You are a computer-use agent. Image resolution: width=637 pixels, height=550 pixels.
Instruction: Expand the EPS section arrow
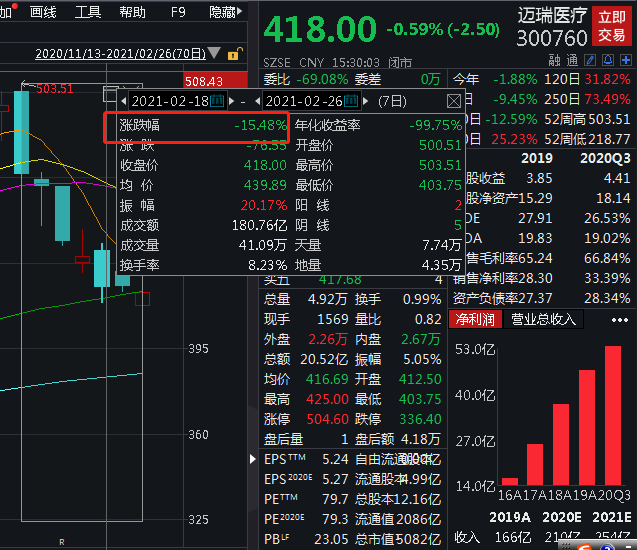click(253, 459)
